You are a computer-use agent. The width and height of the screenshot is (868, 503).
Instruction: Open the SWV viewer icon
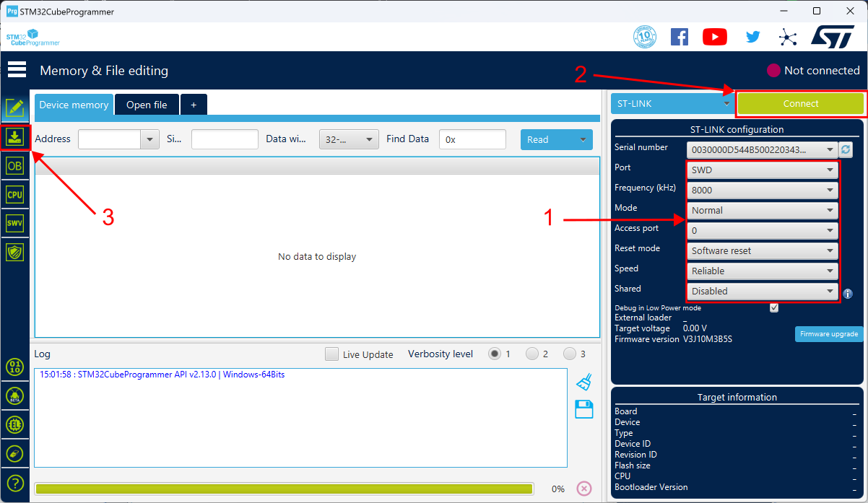(15, 224)
